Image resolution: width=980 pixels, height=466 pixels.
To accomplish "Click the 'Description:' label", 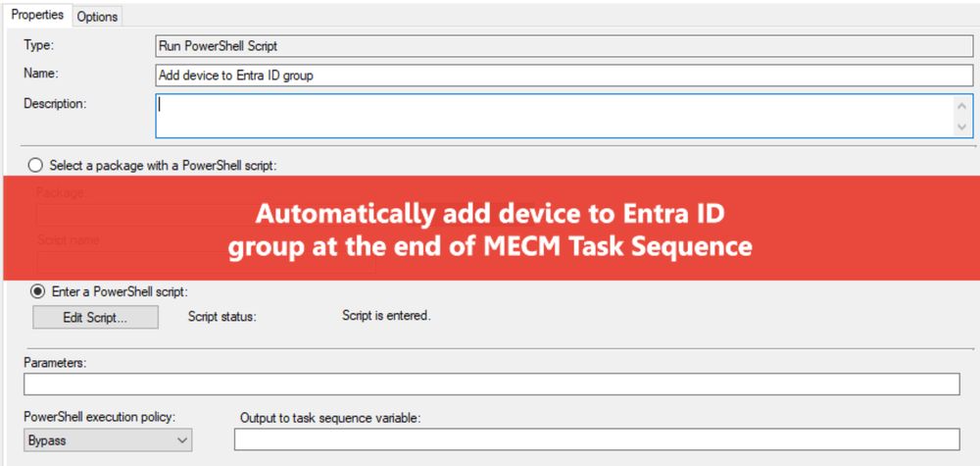I will (x=55, y=104).
